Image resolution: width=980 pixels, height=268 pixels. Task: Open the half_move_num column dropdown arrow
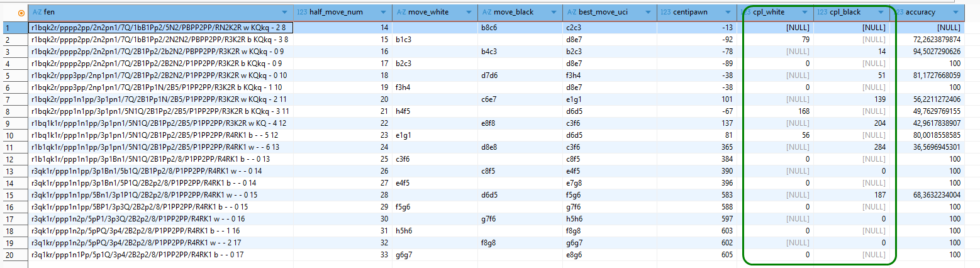pyautogui.click(x=383, y=13)
